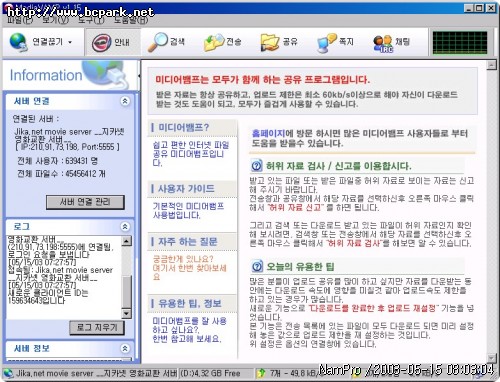Viewport: 500px width, 382px height.
Task: Click the MediaVamp title bar app icon
Action: [10, 8]
